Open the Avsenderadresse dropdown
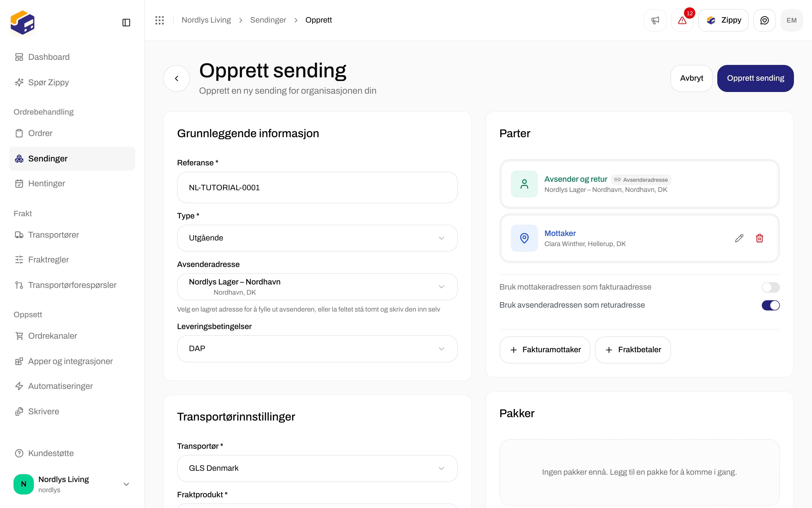This screenshot has width=812, height=508. (317, 286)
